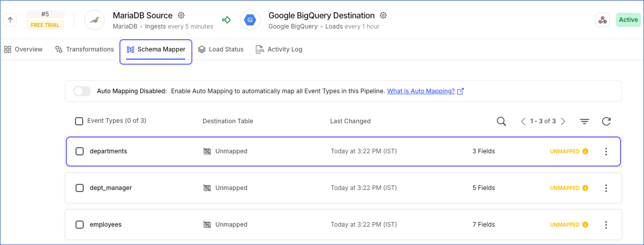Go to next page chevron
Image resolution: width=644 pixels, height=245 pixels.
point(563,121)
